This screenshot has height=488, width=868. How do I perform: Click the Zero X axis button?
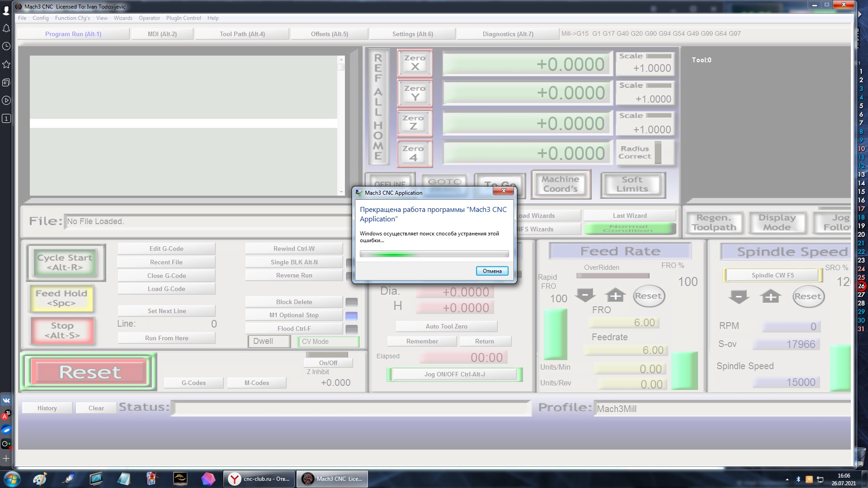tap(415, 63)
